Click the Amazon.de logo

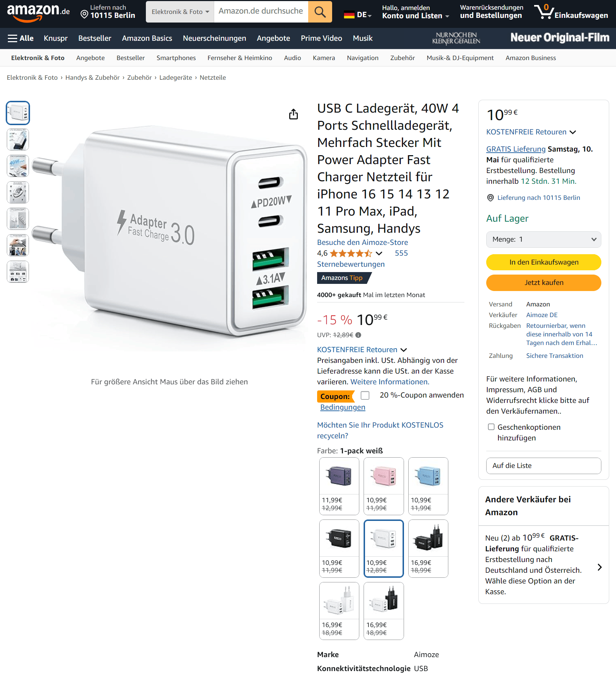click(x=38, y=12)
